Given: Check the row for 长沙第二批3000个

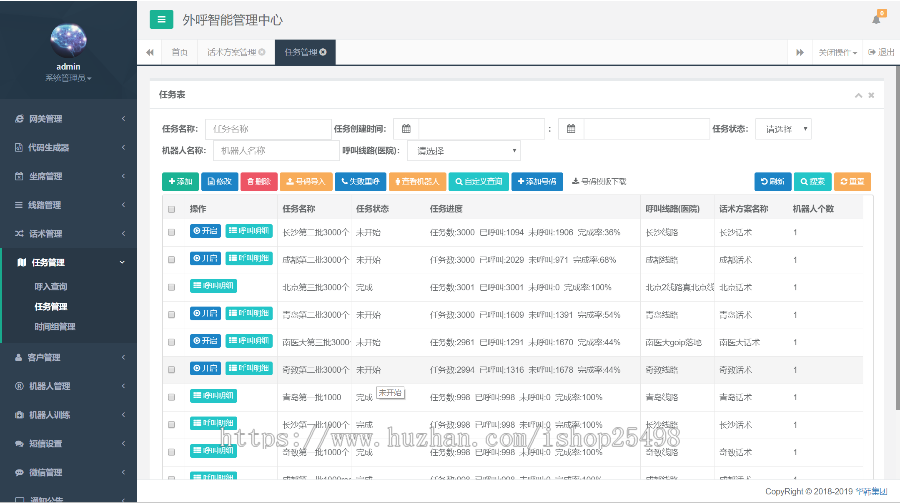Looking at the screenshot, I should tap(171, 232).
